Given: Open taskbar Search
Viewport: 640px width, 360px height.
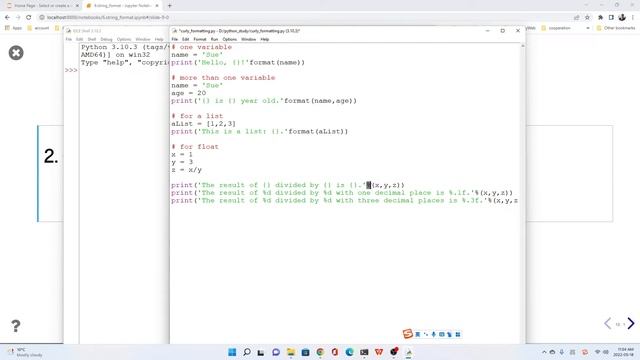Looking at the screenshot, I should click(247, 352).
